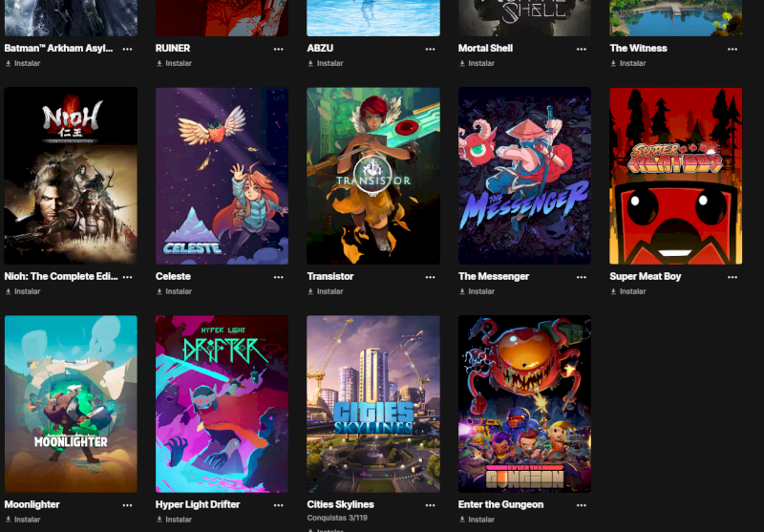The width and height of the screenshot is (764, 532).
Task: Open the Nioh cover art
Action: [x=71, y=176]
